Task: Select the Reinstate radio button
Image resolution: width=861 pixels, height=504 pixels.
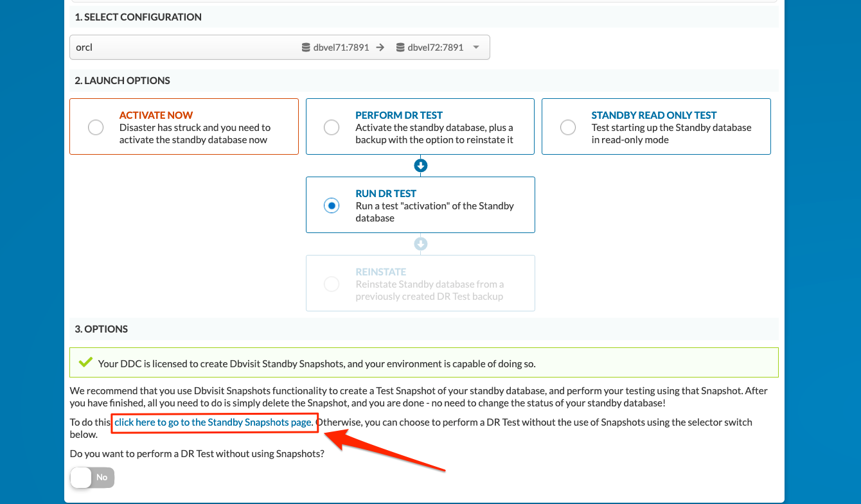Action: click(x=332, y=284)
